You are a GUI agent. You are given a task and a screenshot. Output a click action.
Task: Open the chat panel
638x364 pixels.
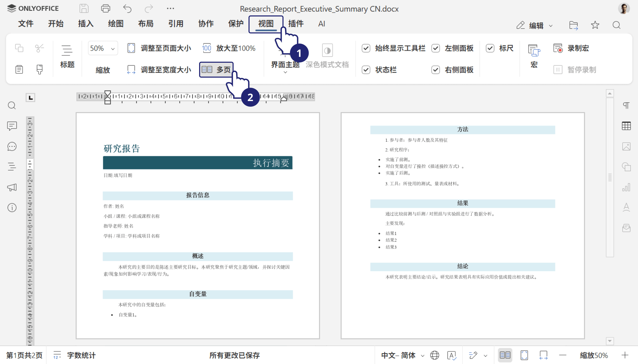(x=12, y=147)
